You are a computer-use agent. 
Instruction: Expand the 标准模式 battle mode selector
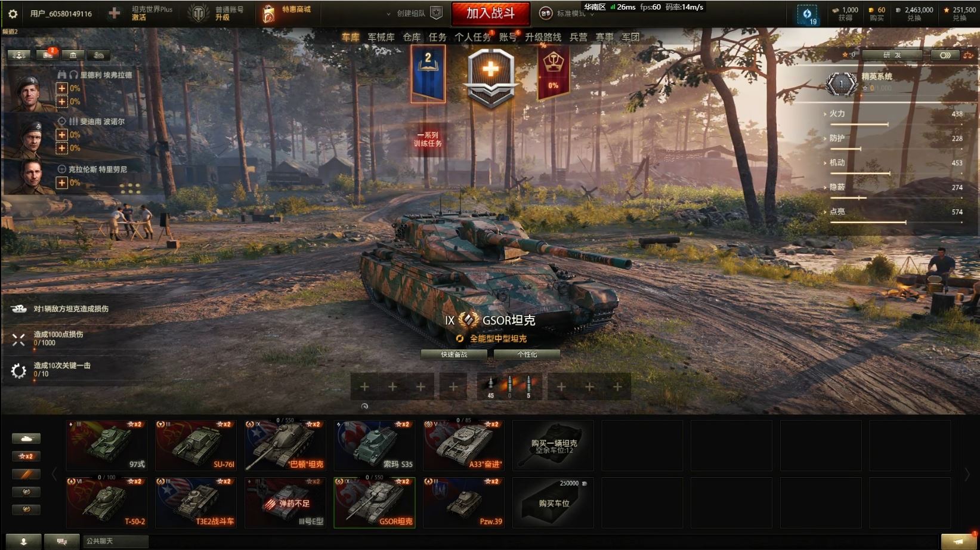(x=566, y=13)
